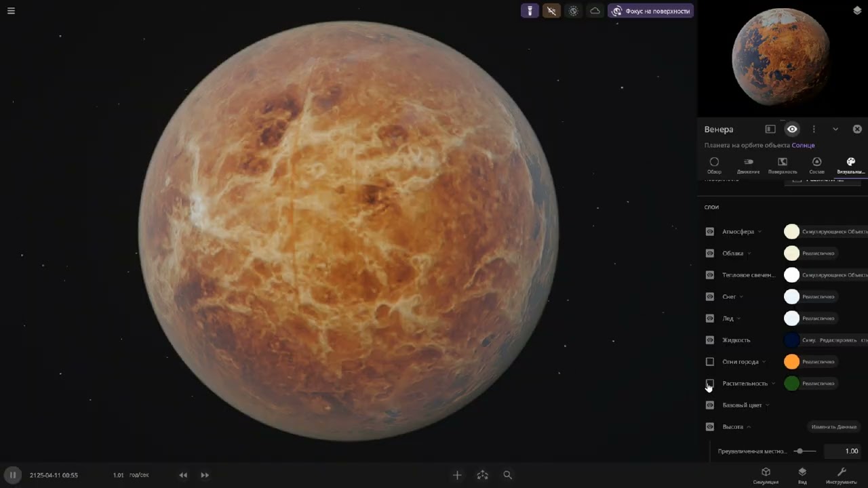Click the eye view icon beside Венера
The width and height of the screenshot is (868, 488).
click(792, 129)
